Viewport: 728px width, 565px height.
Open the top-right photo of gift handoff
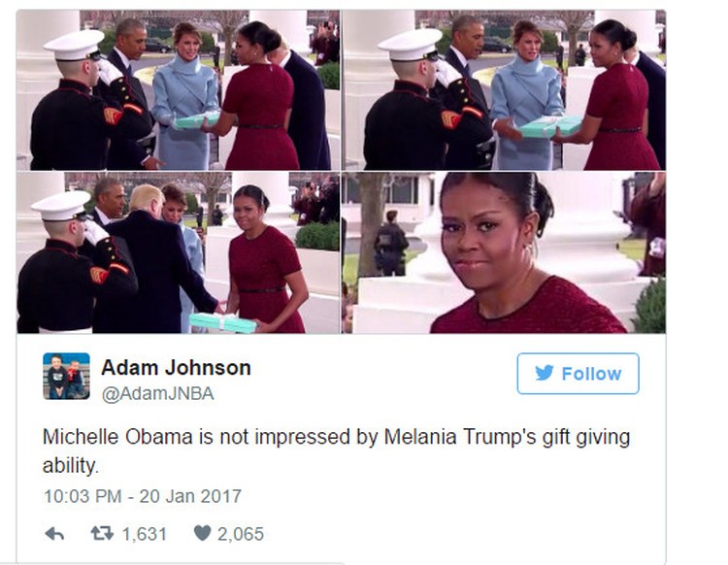pos(504,90)
